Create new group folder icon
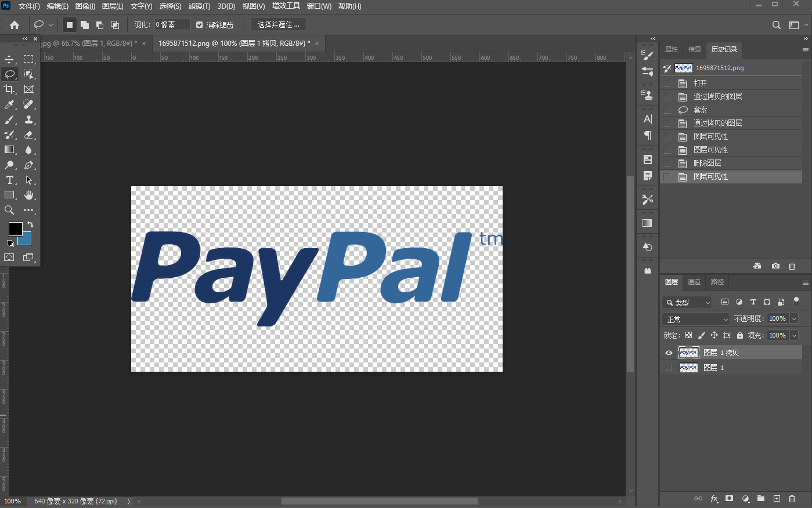 [x=761, y=498]
